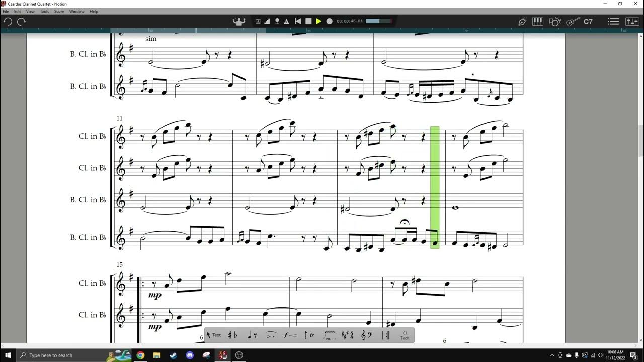Toggle the metronome icon

[286, 21]
